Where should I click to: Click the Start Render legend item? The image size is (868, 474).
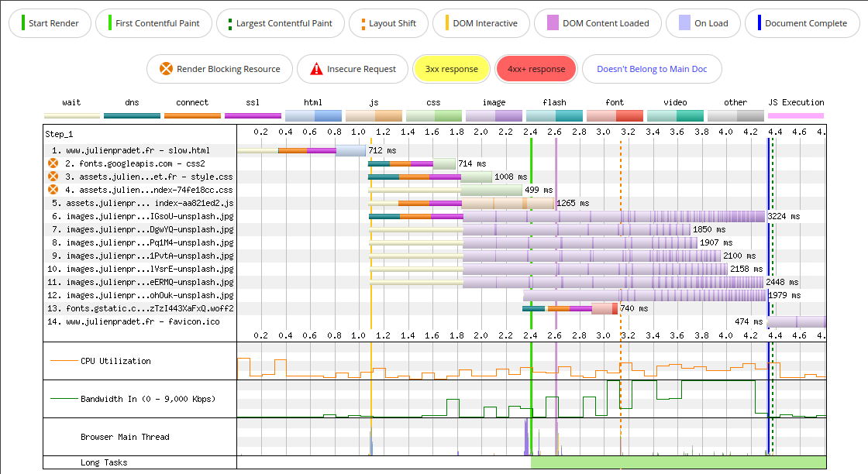click(50, 23)
